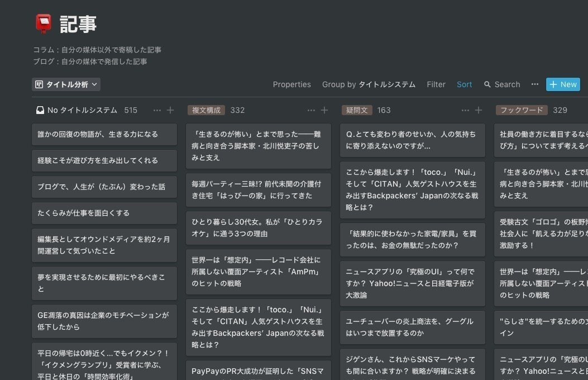The width and height of the screenshot is (588, 380).
Task: Open the active Sort settings
Action: 464,84
